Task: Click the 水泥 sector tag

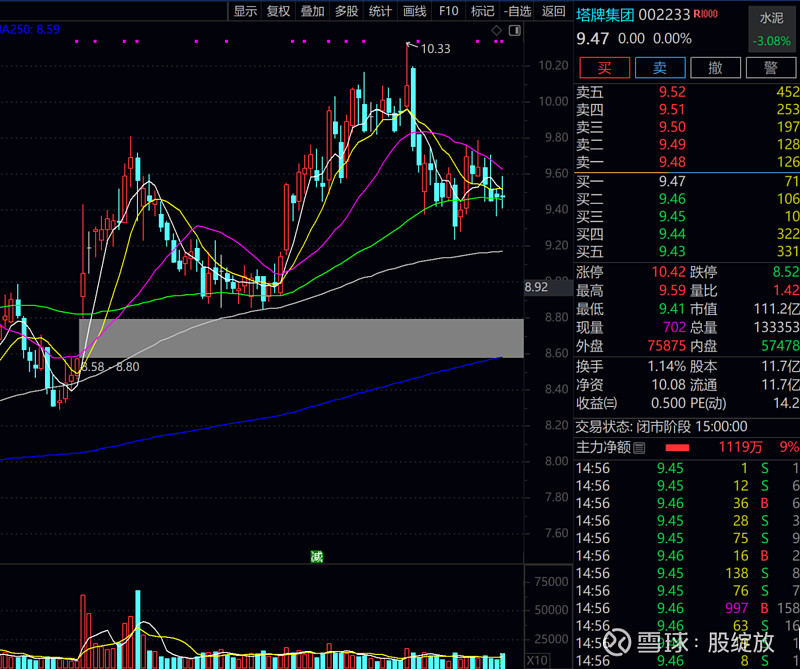Action: 771,18
